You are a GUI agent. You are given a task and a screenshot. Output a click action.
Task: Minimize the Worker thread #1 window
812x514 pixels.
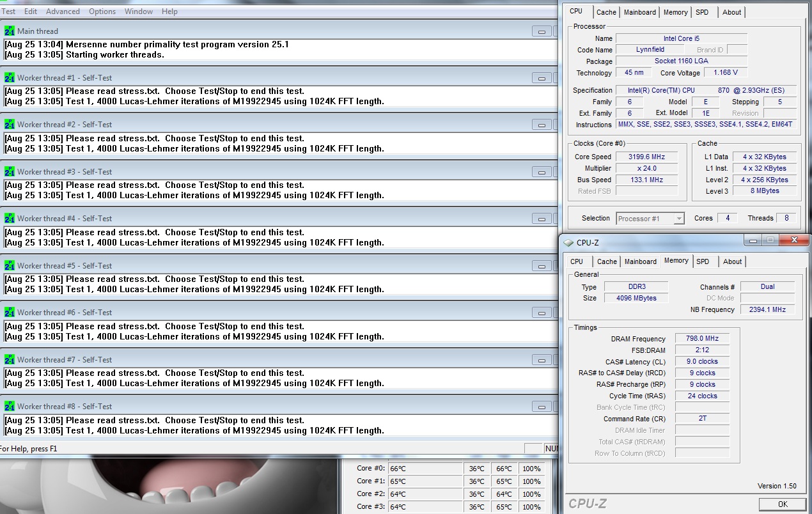[x=542, y=78]
